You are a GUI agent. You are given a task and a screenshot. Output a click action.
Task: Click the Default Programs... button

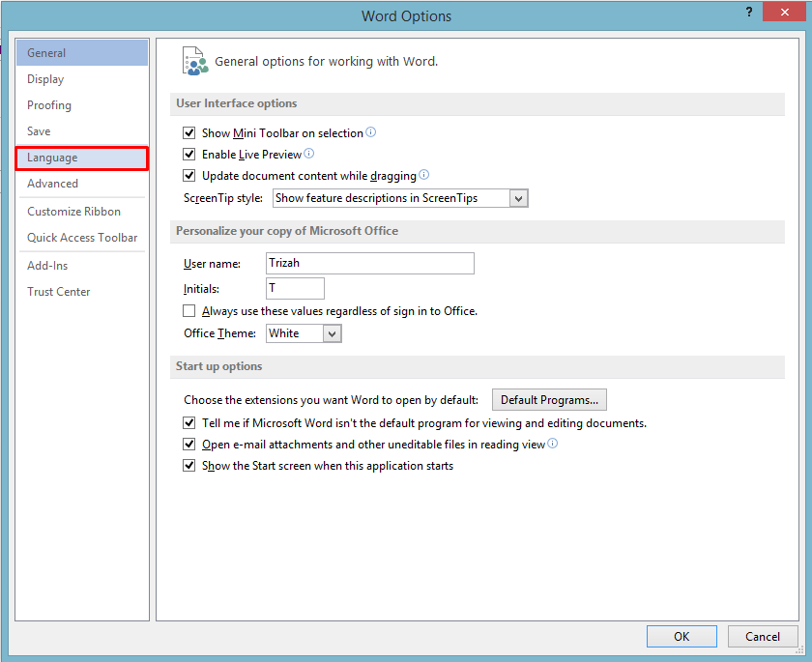coord(549,400)
